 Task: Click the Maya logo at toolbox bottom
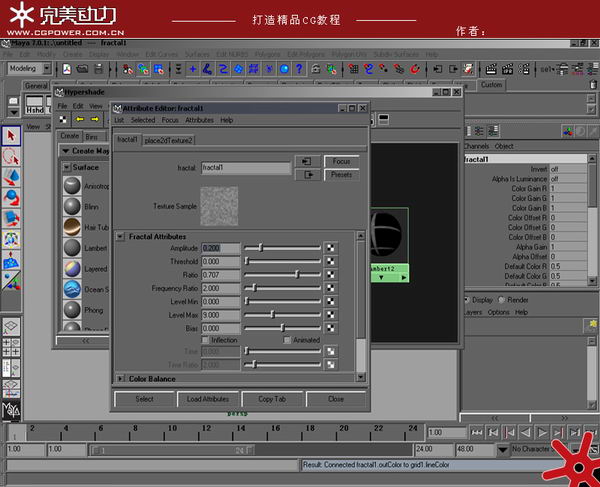pyautogui.click(x=11, y=409)
